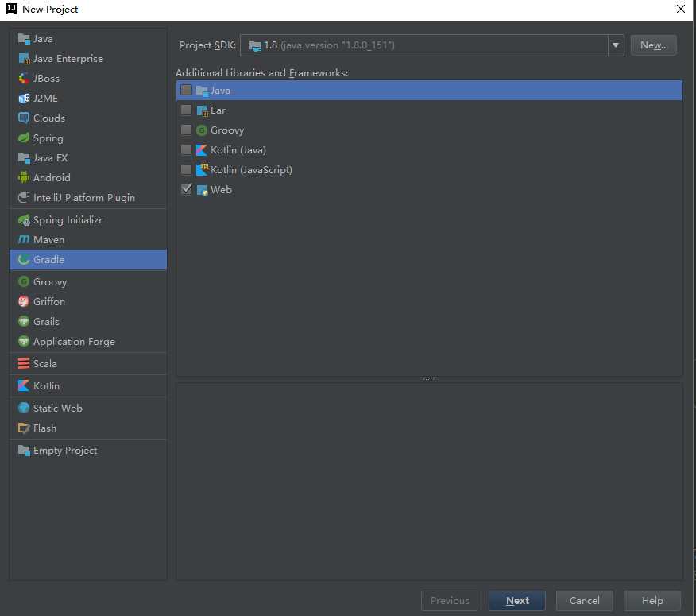Open the Project SDK dropdown arrow
This screenshot has width=696, height=616.
point(616,45)
